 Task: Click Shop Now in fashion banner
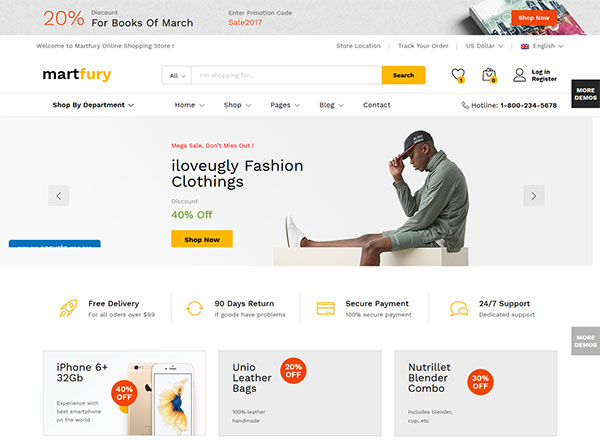click(202, 239)
